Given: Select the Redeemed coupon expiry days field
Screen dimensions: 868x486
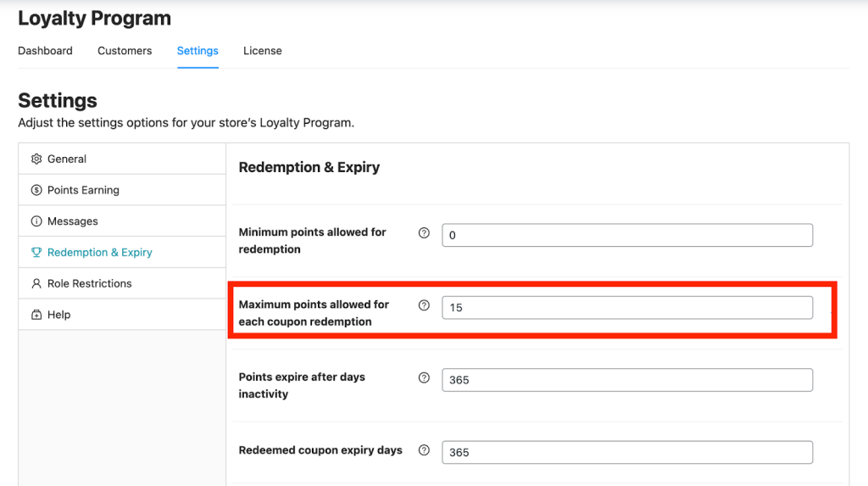Looking at the screenshot, I should pyautogui.click(x=626, y=452).
